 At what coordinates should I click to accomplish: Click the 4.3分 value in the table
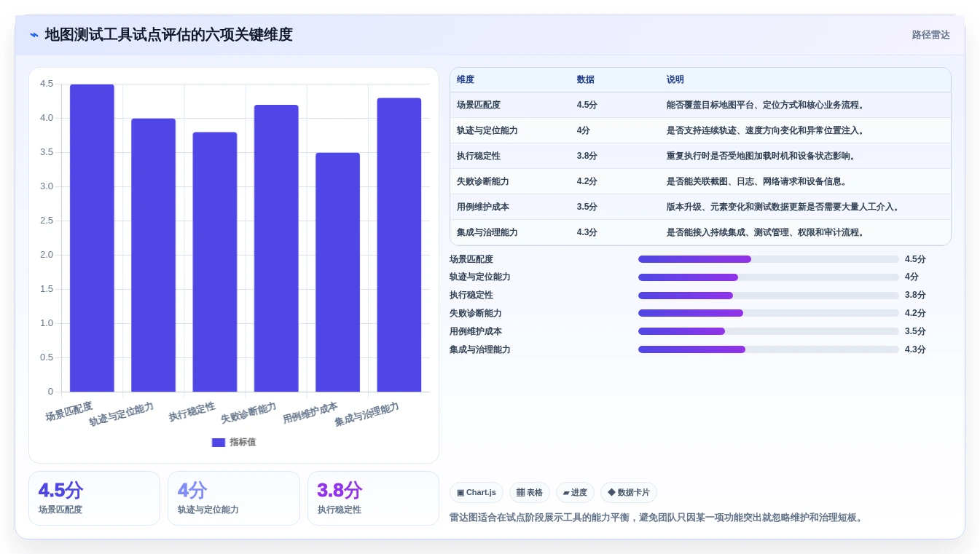pos(587,232)
